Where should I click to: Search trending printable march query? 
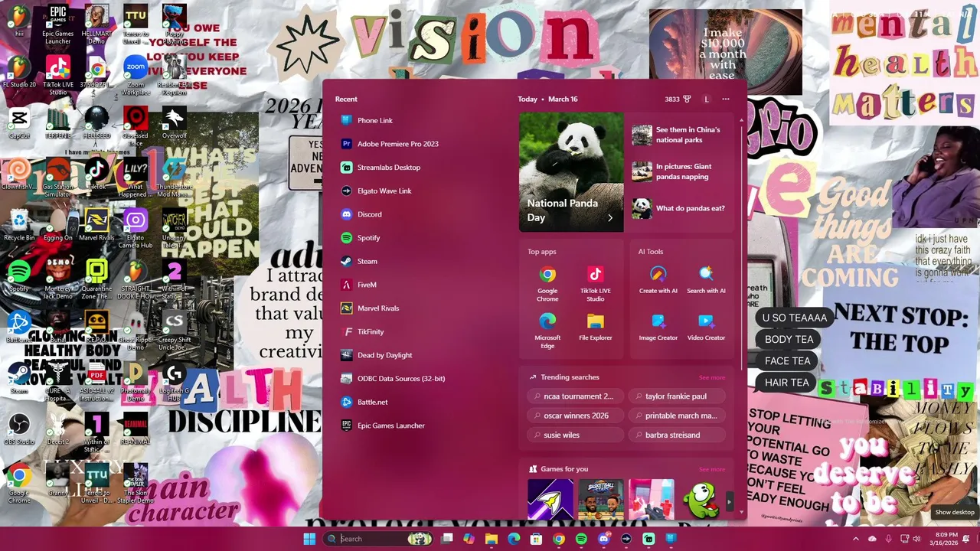[677, 416]
